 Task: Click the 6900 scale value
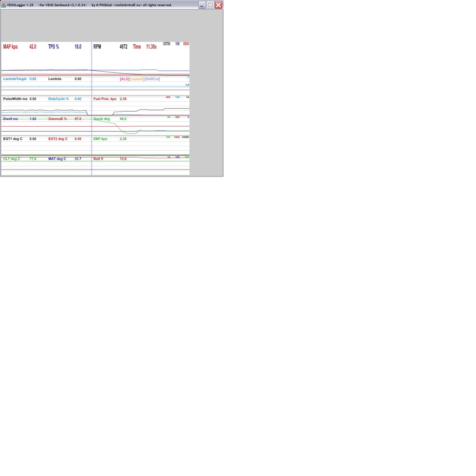[186, 44]
